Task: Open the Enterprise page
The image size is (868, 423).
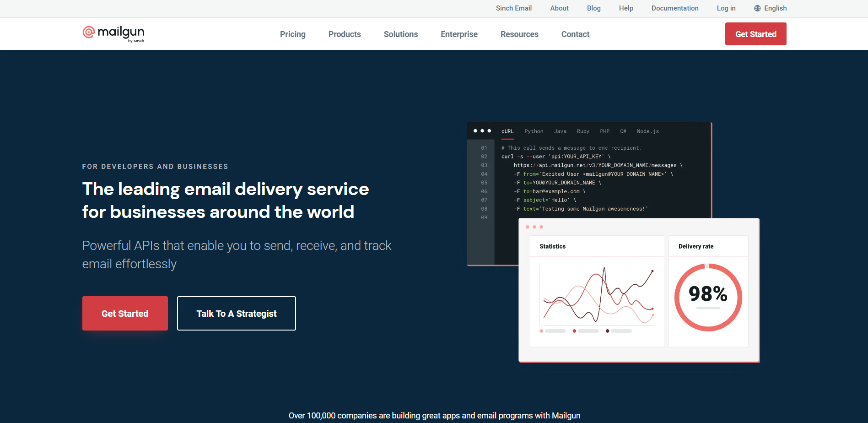Action: pyautogui.click(x=459, y=34)
